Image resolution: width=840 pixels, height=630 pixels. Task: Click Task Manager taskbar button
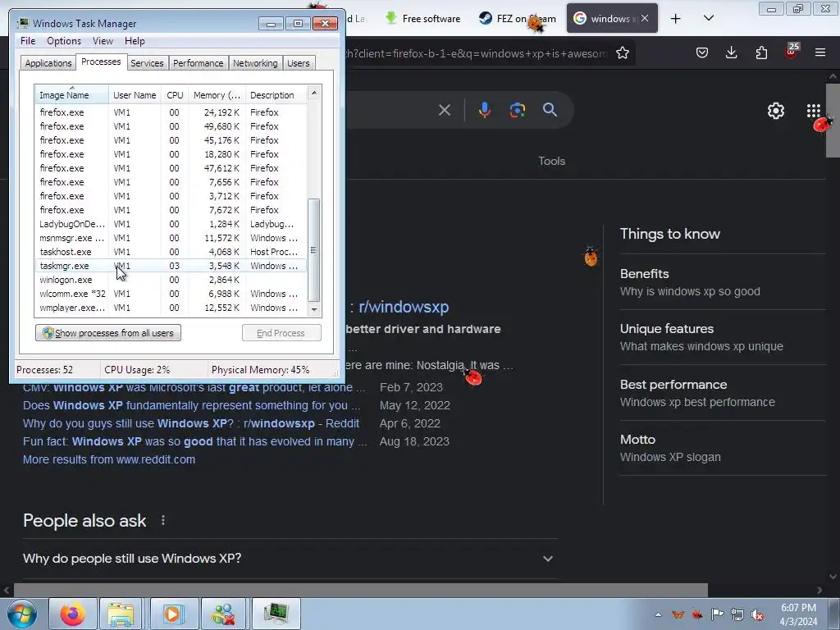[x=276, y=614]
